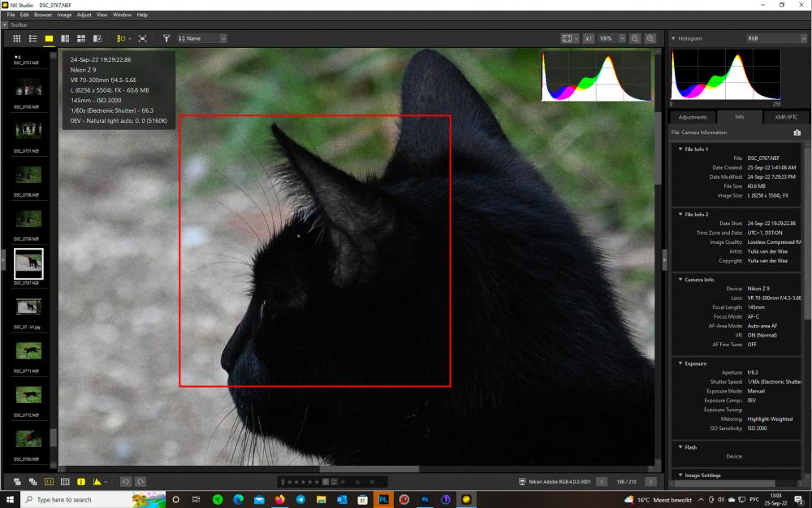The width and height of the screenshot is (812, 508).
Task: Change the histogram RGB channel dropdown
Action: pos(777,38)
